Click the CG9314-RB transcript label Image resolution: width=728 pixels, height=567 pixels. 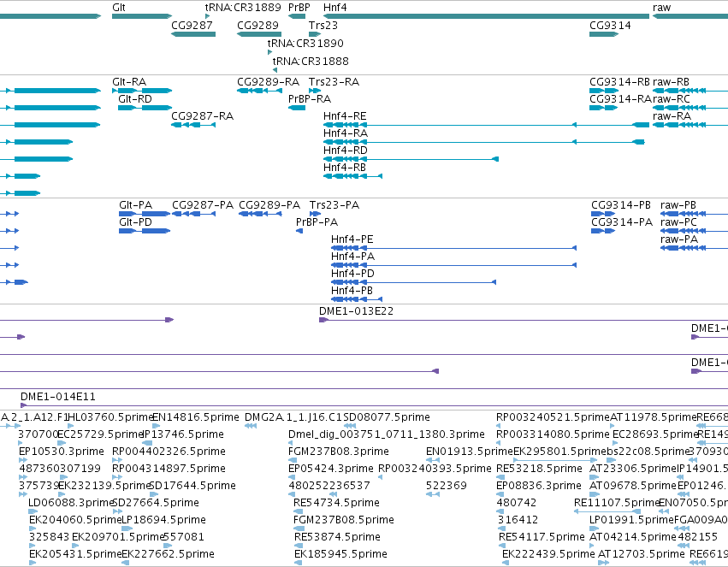(620, 82)
